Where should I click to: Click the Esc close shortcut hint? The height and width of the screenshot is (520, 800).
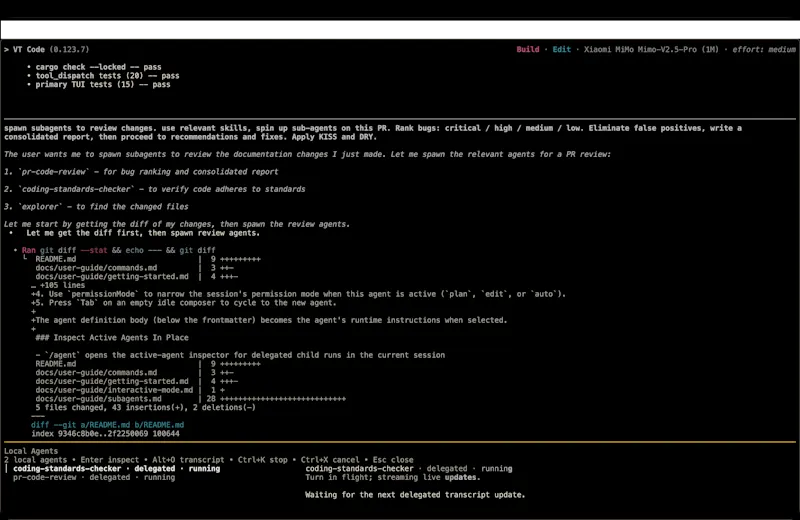click(x=393, y=460)
